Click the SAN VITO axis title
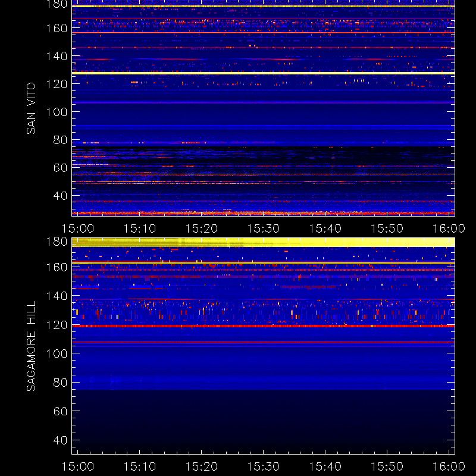476x476 pixels. click(31, 108)
